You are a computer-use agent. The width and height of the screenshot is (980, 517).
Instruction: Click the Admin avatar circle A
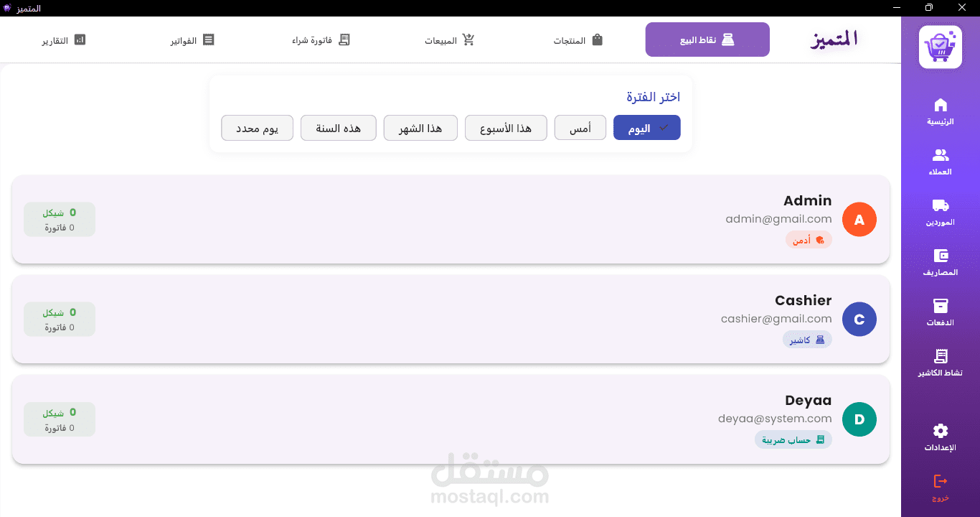pyautogui.click(x=859, y=220)
